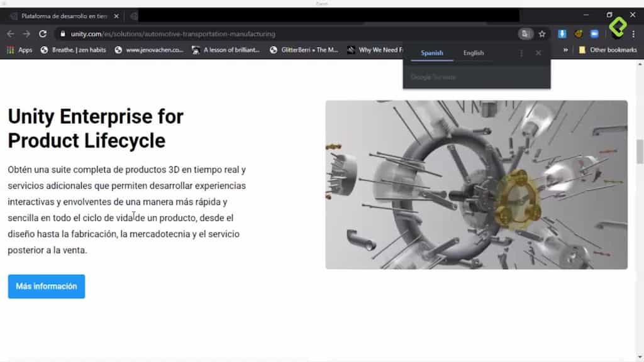Minimize the Chrome window

(x=586, y=15)
